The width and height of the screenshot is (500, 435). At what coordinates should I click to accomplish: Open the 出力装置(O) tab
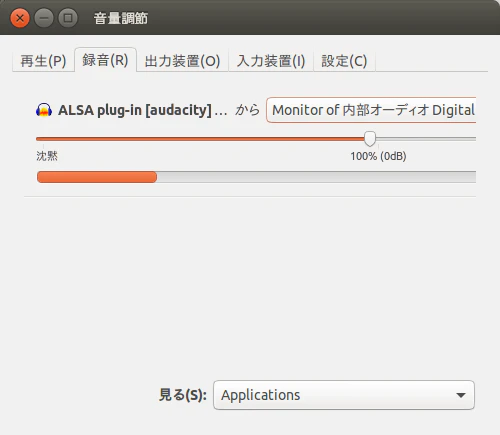point(182,61)
